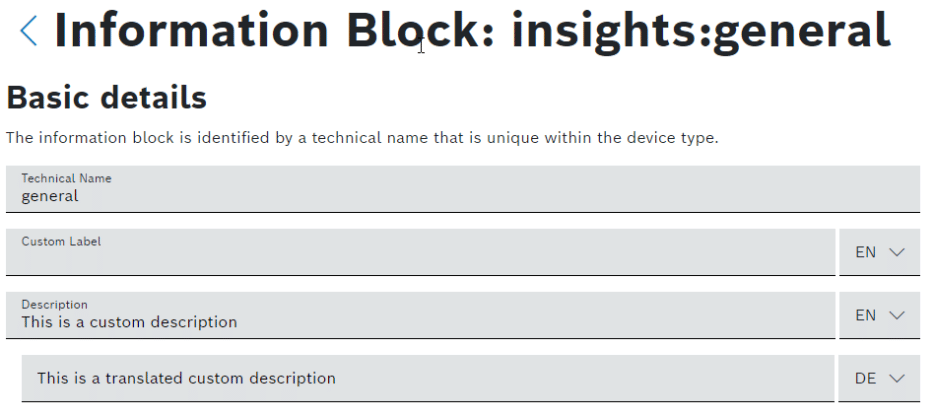Screen dimensions: 935x418
Task: Click the helper text about unique technical name
Action: coord(362,138)
